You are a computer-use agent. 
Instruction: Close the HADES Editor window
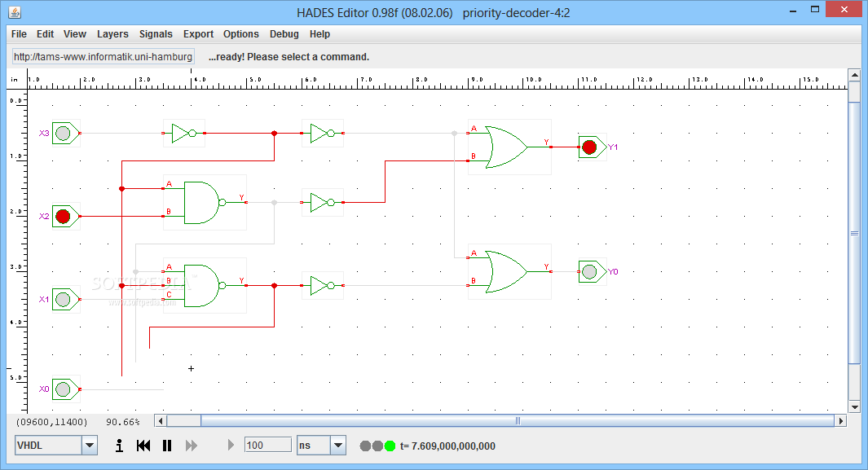click(x=844, y=10)
